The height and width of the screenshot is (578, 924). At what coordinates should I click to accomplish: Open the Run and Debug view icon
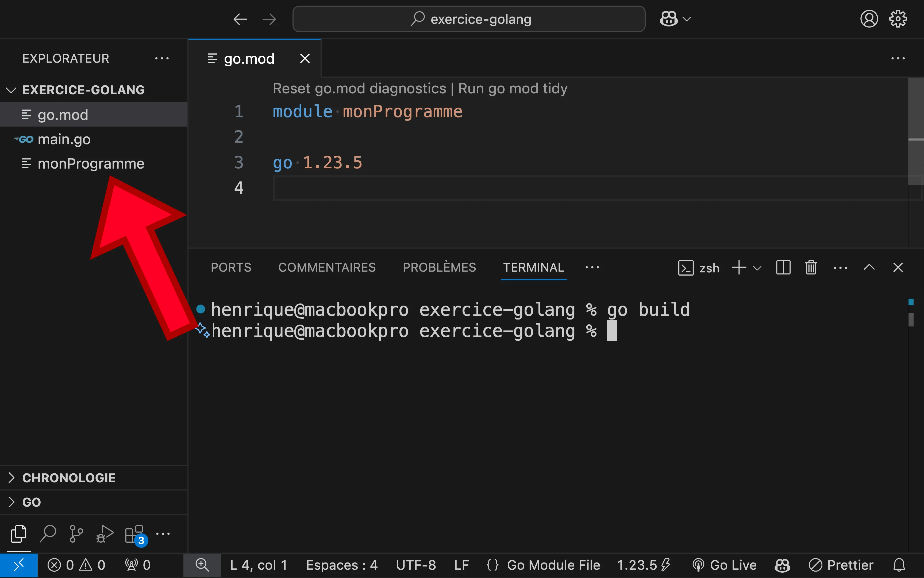(x=105, y=534)
